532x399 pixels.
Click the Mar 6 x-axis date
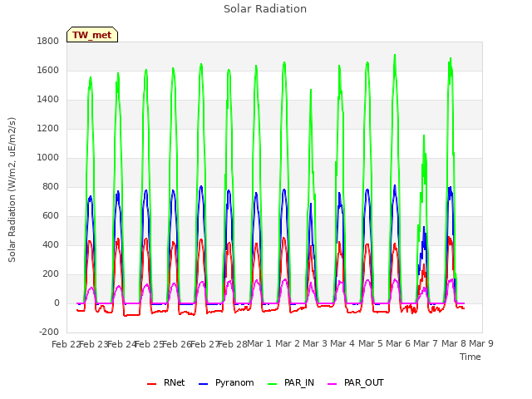(x=398, y=343)
